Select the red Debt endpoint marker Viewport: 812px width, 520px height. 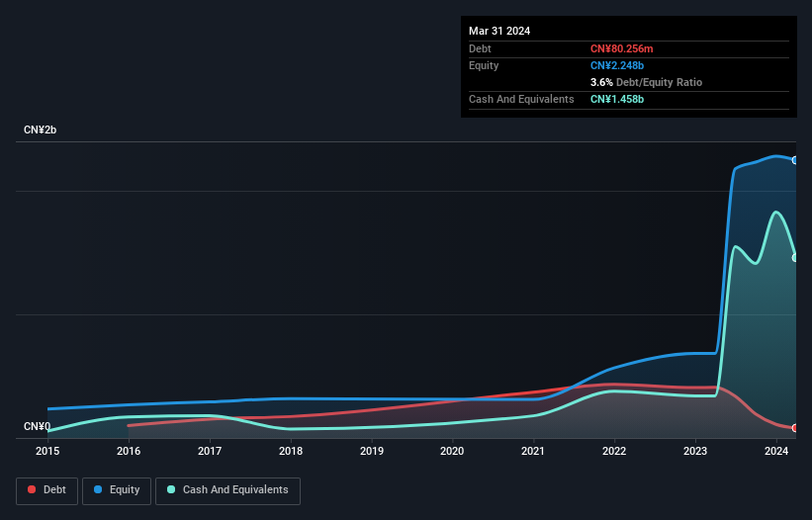[x=795, y=428]
